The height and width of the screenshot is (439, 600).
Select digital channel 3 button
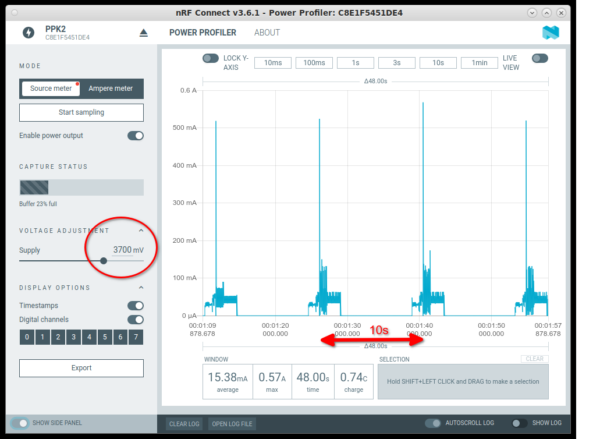click(x=74, y=337)
